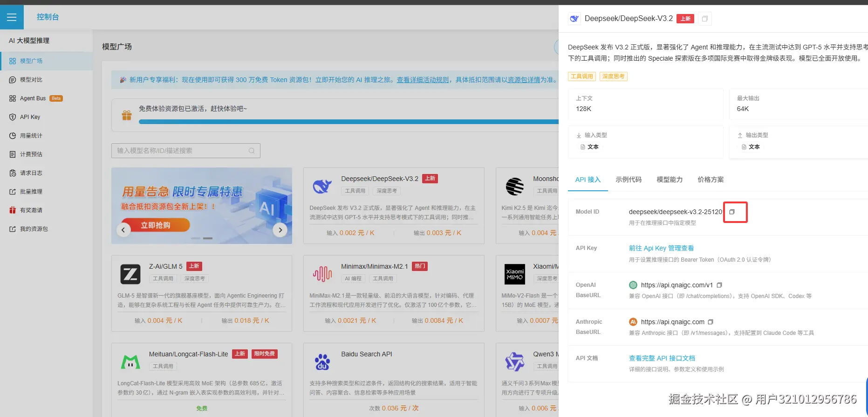Open the Deepseek-V3.2 model card

pos(394,206)
